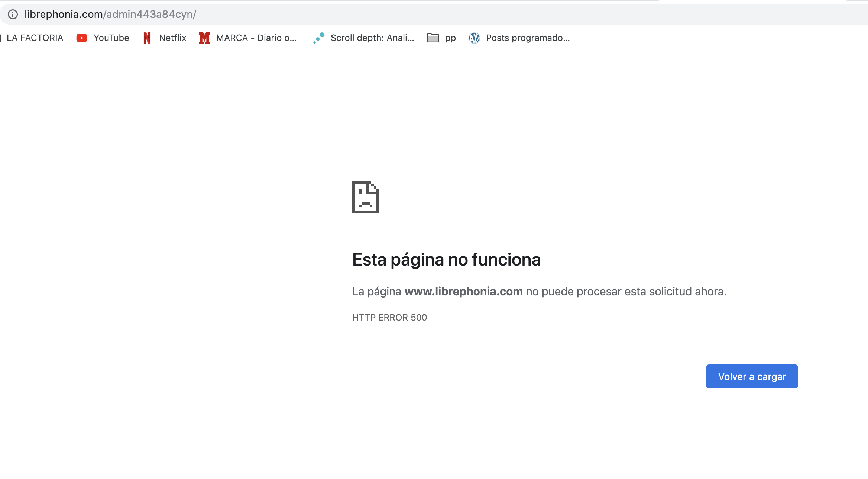Screen dimensions: 868x479
Task: Open the Posts programado... bookmark label
Action: 528,38
